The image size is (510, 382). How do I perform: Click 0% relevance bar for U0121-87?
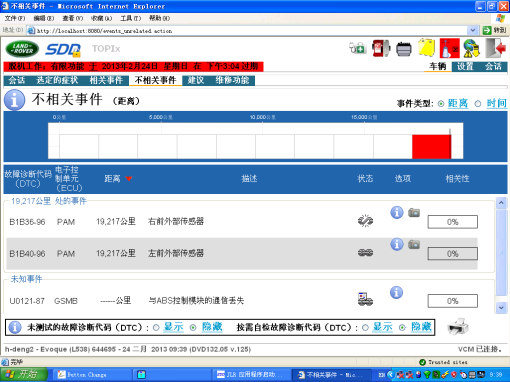pyautogui.click(x=453, y=301)
